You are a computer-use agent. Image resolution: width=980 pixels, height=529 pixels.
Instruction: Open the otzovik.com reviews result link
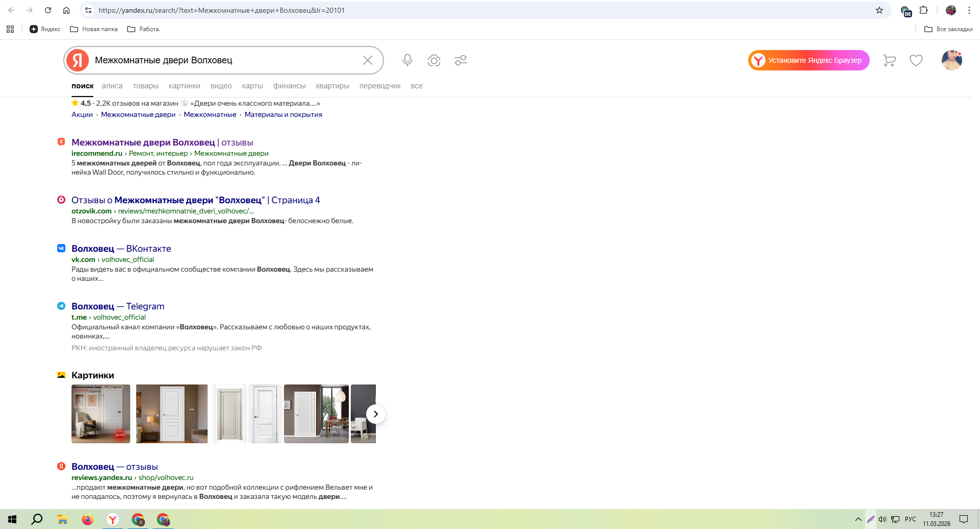tap(195, 200)
